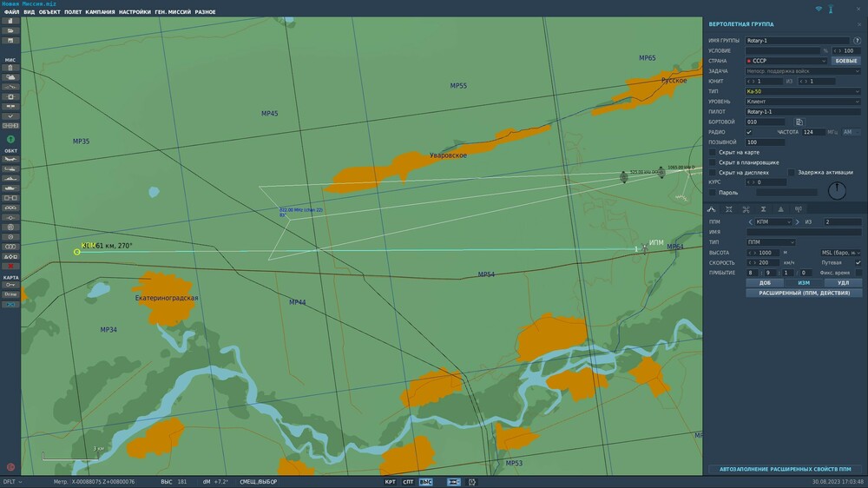Image resolution: width=868 pixels, height=488 pixels.
Task: Open the AM modulation dropdown
Action: [x=852, y=132]
